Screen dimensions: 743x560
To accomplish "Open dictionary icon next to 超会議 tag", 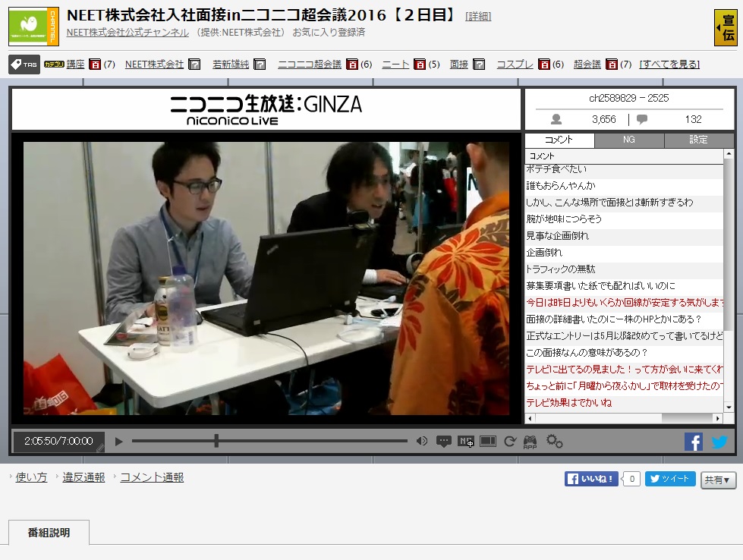I will (612, 64).
